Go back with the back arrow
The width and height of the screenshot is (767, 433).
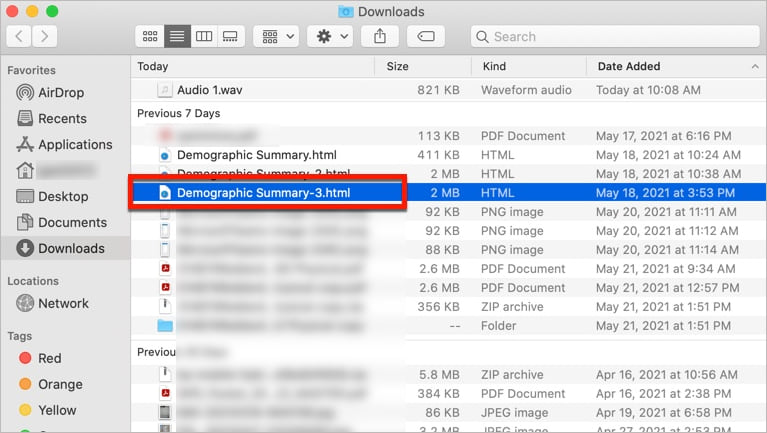tap(19, 36)
